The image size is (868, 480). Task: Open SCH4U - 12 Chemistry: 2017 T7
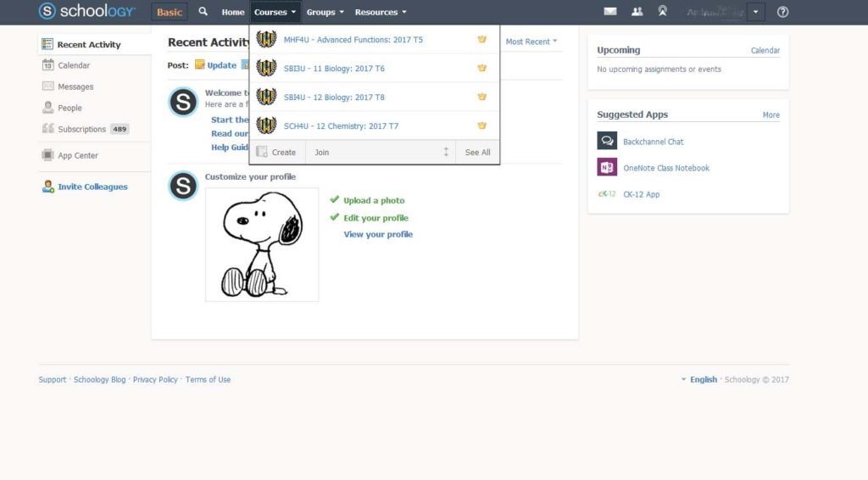point(341,126)
